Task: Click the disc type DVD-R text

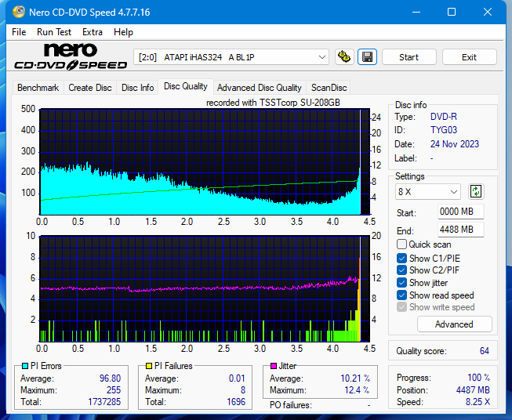Action: coord(444,117)
